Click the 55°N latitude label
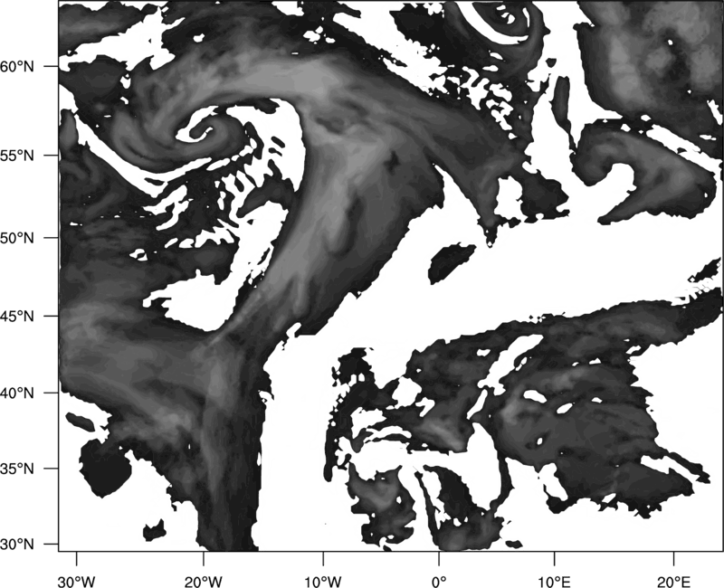Screen dimensions: 724x588 [17, 156]
